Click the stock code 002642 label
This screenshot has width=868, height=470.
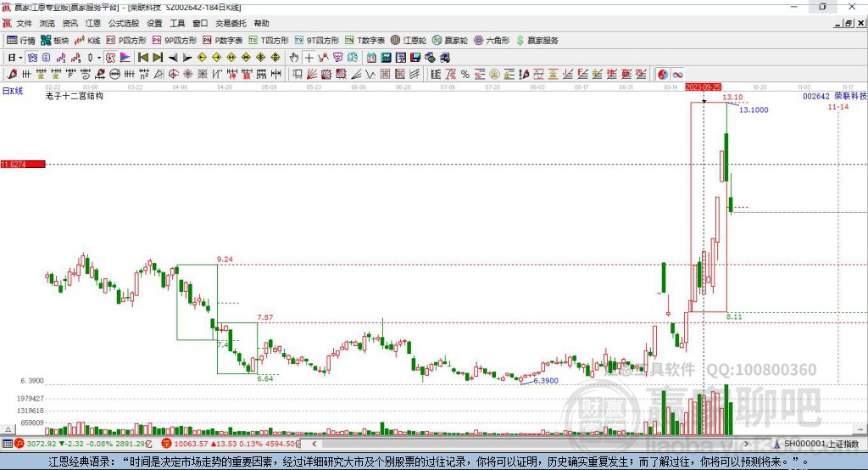coord(816,96)
